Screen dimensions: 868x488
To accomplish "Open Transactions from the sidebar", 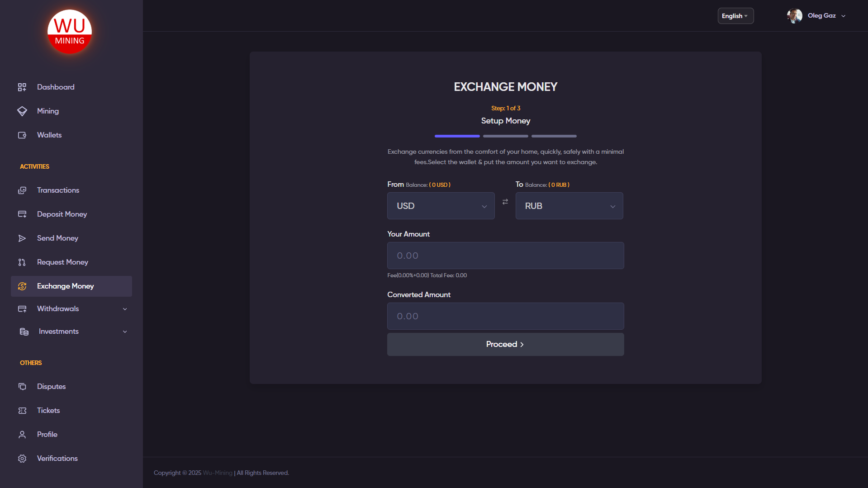I will click(58, 190).
